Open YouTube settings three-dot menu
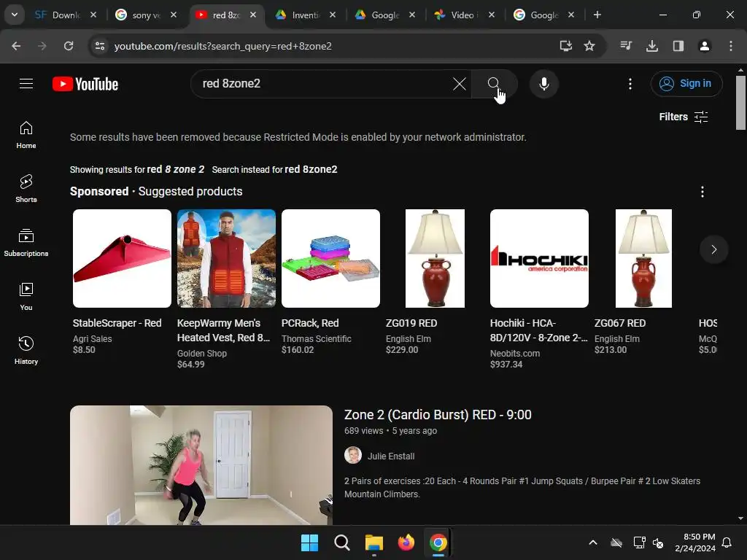747x560 pixels. coord(630,84)
